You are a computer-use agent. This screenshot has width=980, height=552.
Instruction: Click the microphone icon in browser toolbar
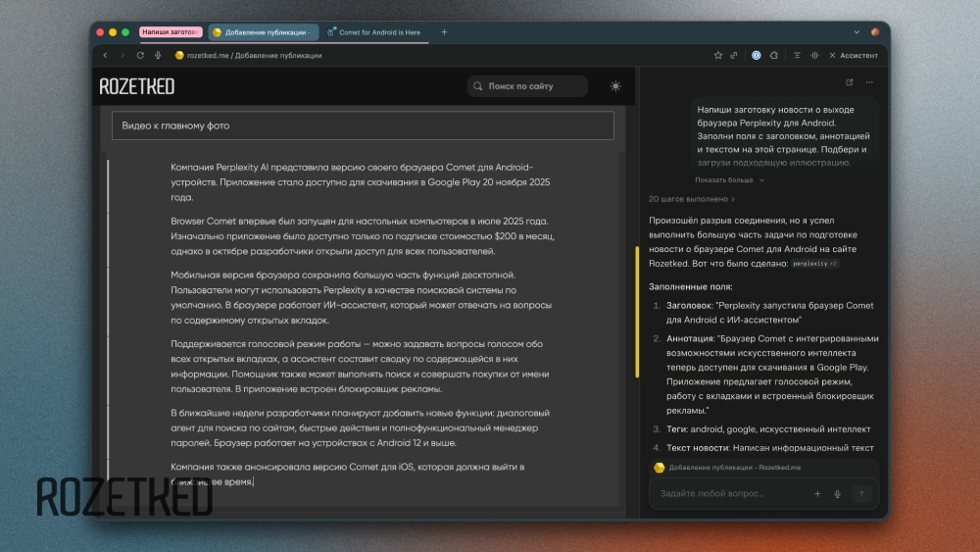158,55
